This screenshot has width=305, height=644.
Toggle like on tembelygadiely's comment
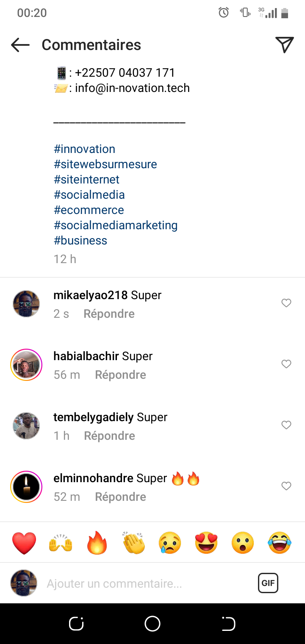coord(286,425)
